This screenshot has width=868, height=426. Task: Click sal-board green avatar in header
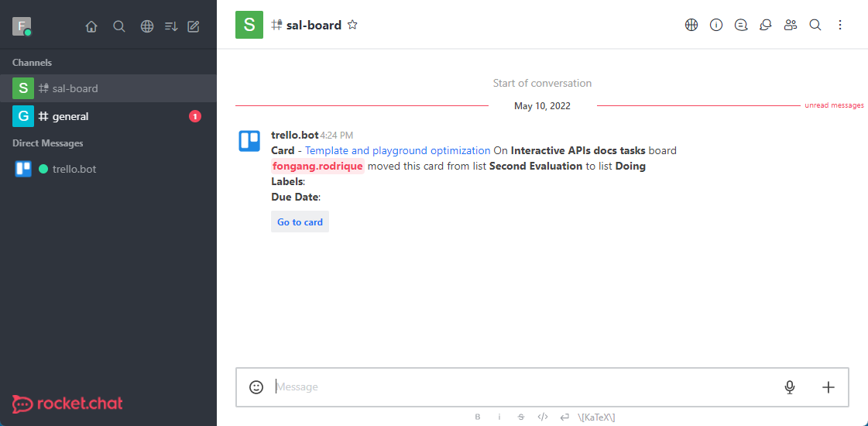(x=249, y=25)
